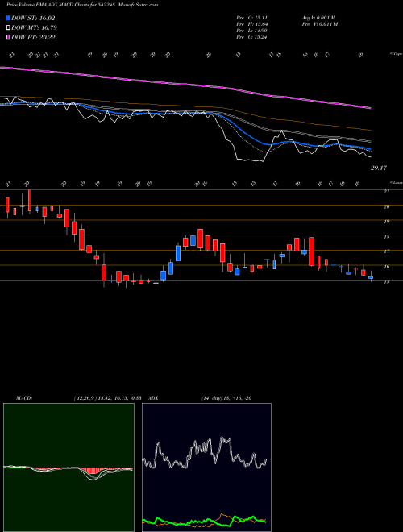This screenshot has width=403, height=532.
Task: Click the white ADX line in ADX panel
Action: coord(204,453)
